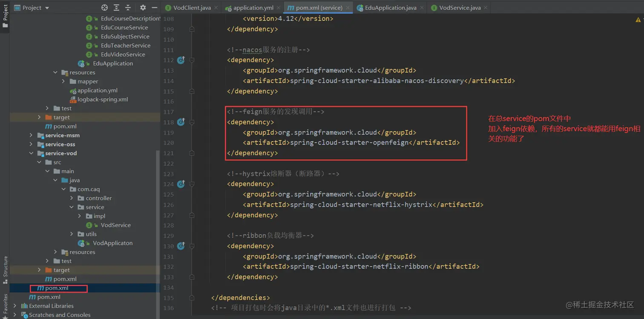
Task: Click the service-msm folder icon
Action: (x=40, y=135)
